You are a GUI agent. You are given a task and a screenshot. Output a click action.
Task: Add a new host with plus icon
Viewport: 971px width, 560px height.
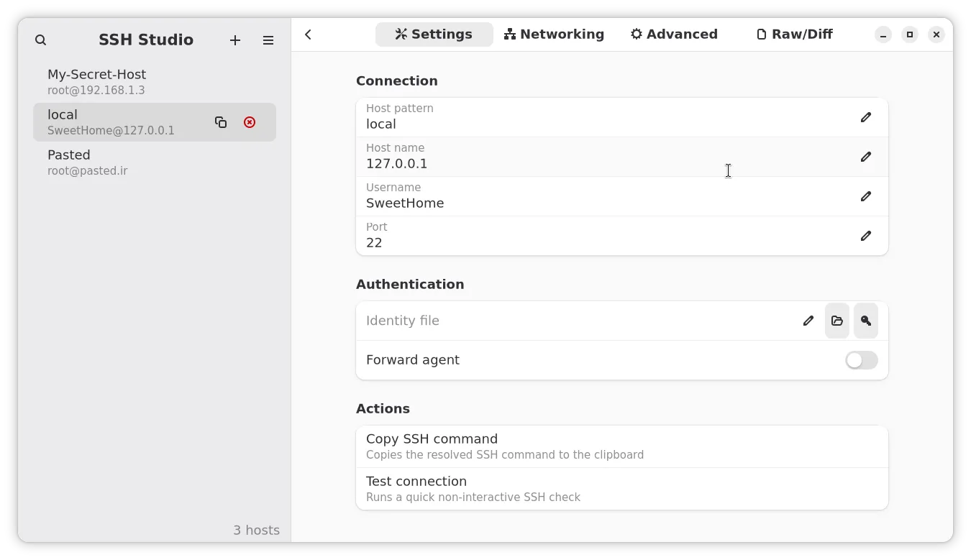pyautogui.click(x=235, y=40)
